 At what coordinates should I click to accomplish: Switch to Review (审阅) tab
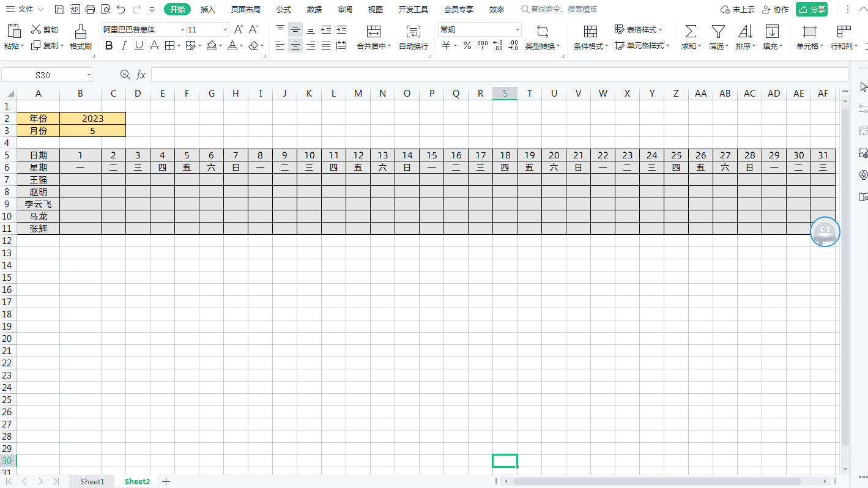345,9
